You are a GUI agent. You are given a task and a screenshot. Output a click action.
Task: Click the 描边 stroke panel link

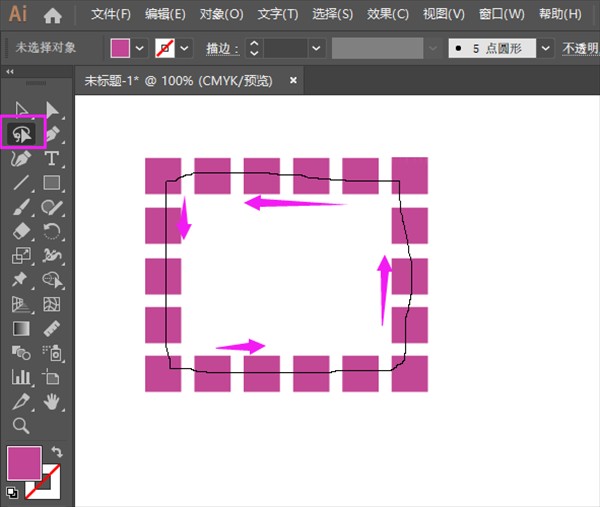pos(220,48)
